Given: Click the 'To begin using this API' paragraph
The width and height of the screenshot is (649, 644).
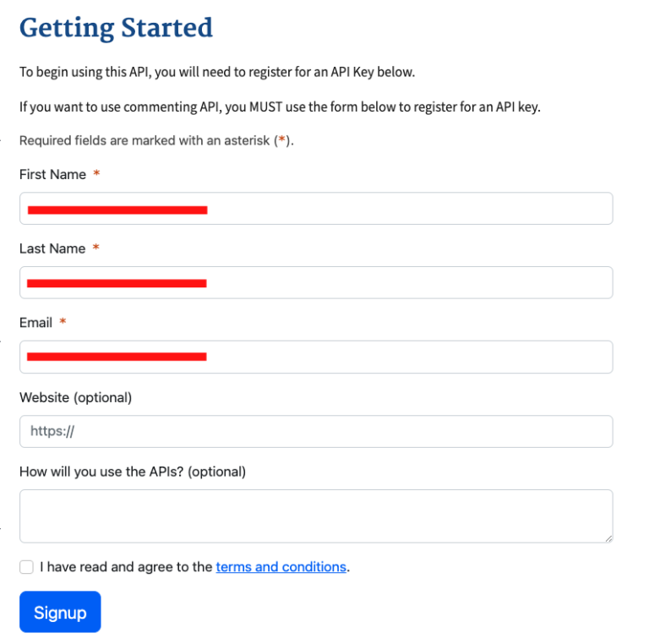Looking at the screenshot, I should pos(216,72).
